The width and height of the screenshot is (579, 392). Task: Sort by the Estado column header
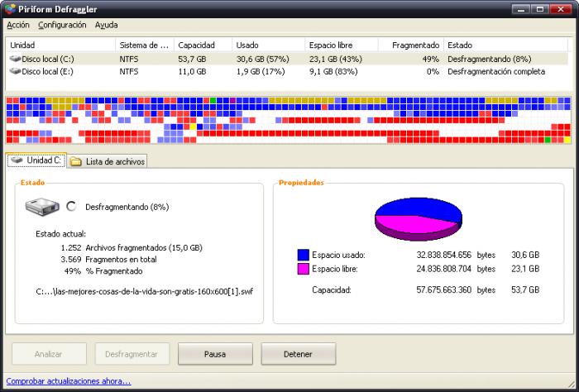(505, 45)
